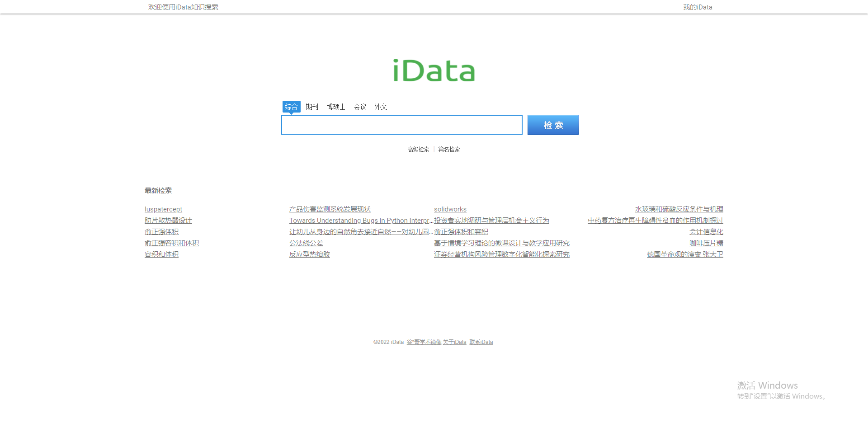Click the iData logo
Viewport: 868px width, 423px height.
(x=434, y=70)
